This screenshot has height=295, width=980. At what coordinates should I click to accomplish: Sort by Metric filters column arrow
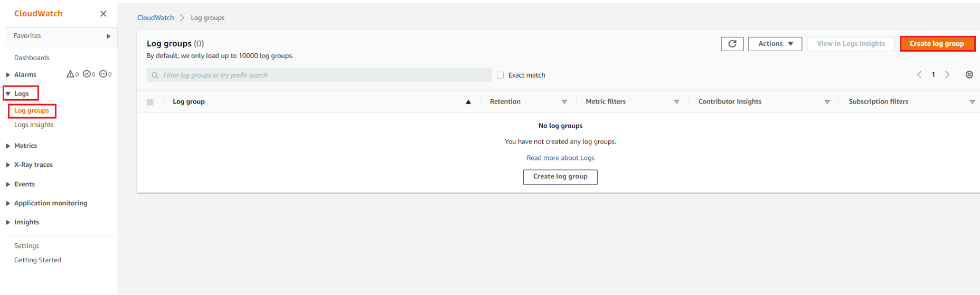[677, 102]
